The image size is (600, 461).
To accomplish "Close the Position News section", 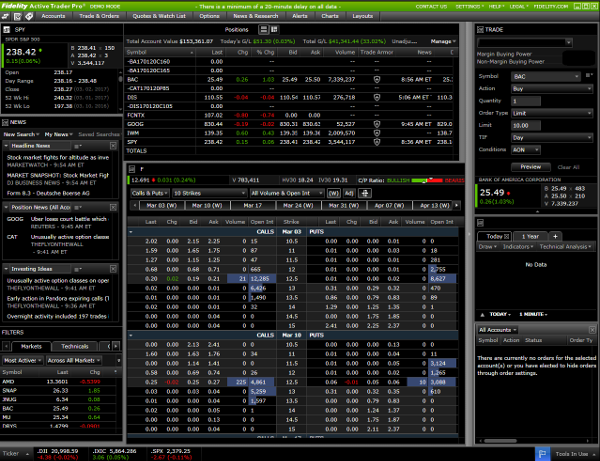I will pos(113,207).
